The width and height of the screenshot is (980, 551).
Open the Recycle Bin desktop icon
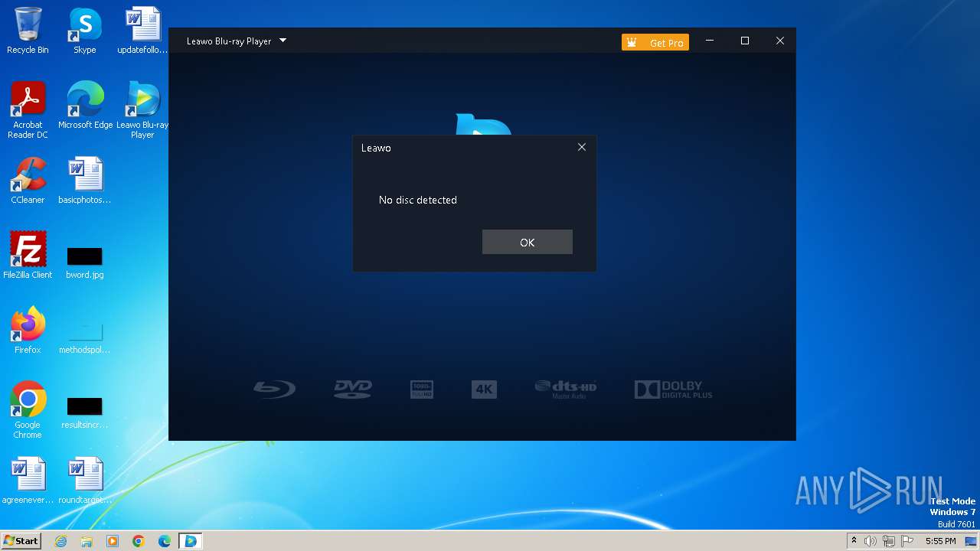click(28, 31)
